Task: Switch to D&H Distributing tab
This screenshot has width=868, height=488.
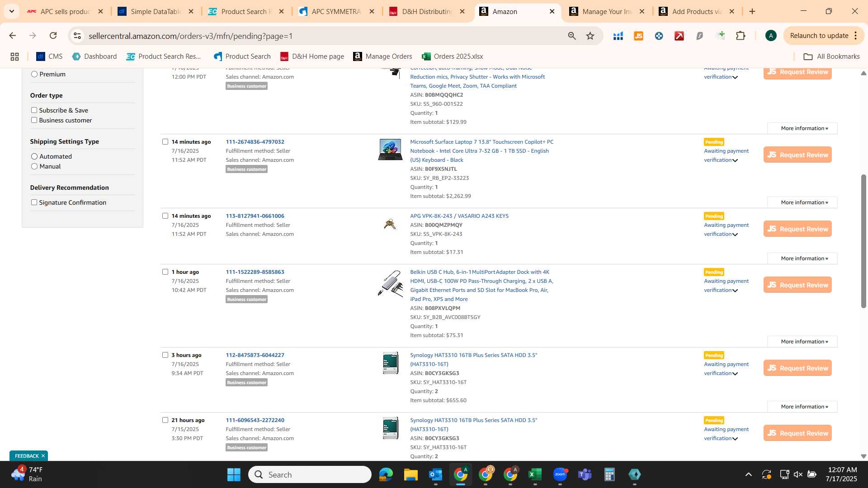Action: click(x=427, y=11)
